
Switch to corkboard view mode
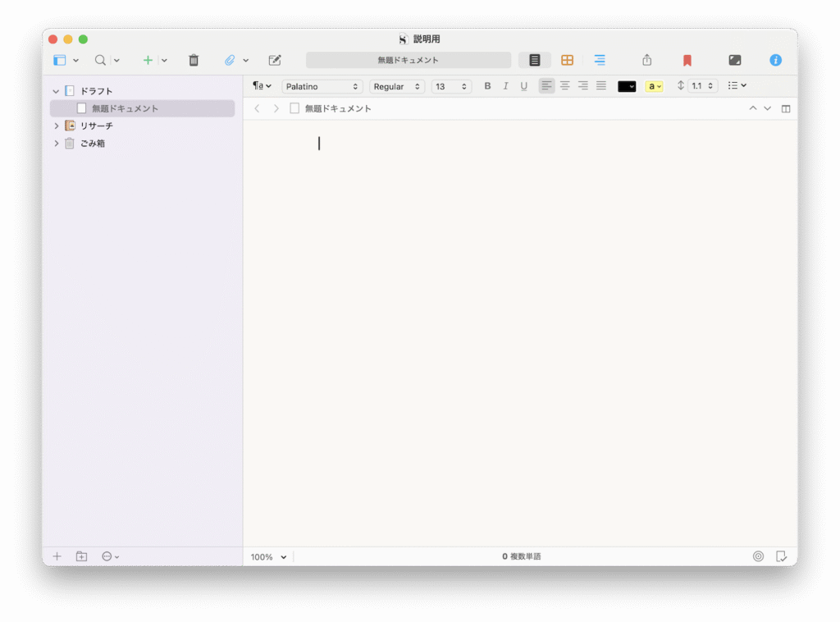[x=568, y=60]
